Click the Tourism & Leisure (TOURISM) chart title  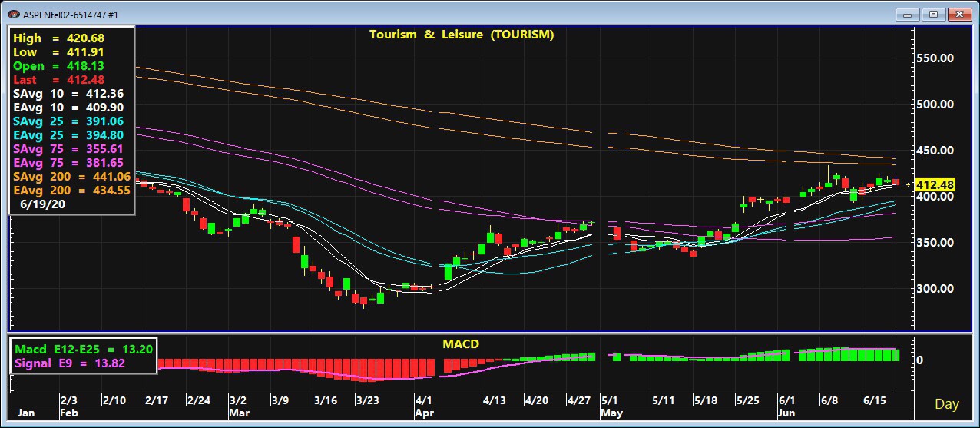click(462, 35)
